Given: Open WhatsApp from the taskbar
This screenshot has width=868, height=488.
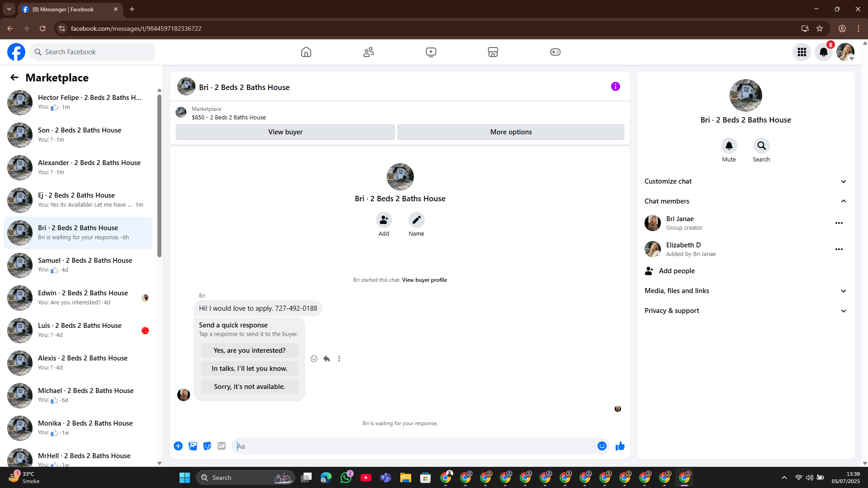Looking at the screenshot, I should click(346, 478).
